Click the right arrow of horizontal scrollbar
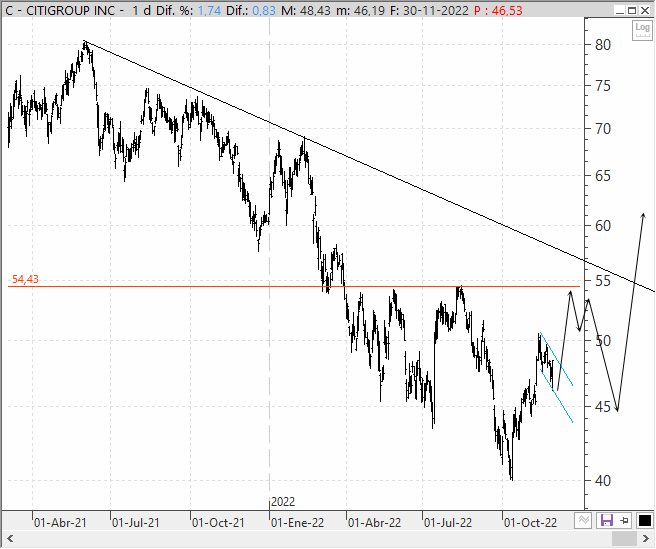Image resolution: width=656 pixels, height=549 pixels. coord(646,539)
